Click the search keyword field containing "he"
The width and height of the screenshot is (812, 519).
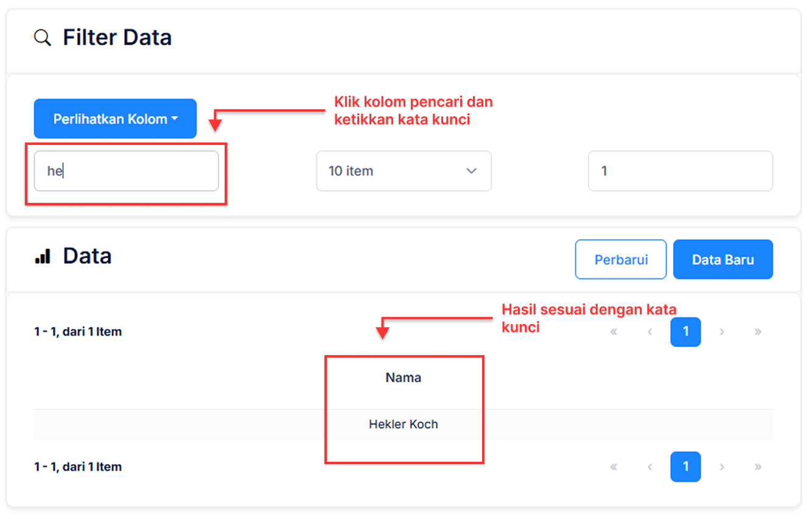point(126,171)
